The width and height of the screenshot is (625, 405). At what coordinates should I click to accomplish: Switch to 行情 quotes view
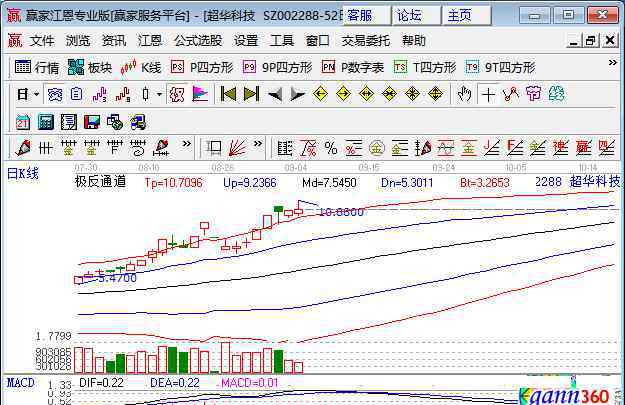[37, 67]
